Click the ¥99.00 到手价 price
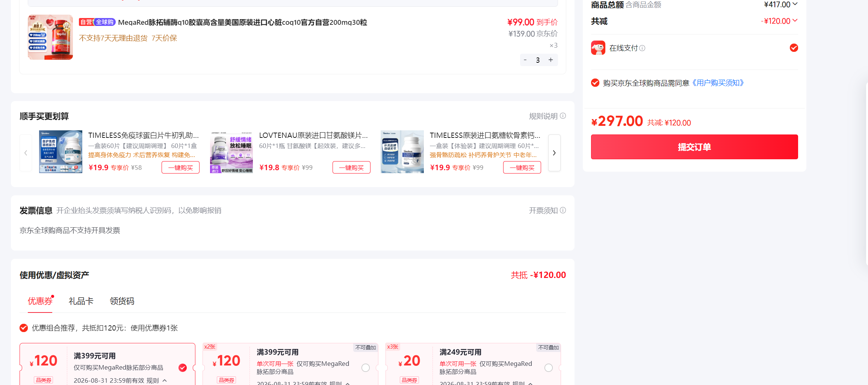Viewport: 868px width, 385px height. 532,22
